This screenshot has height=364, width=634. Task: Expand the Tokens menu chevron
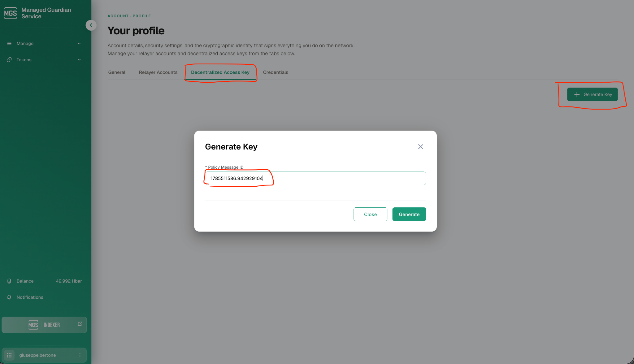[x=79, y=60]
